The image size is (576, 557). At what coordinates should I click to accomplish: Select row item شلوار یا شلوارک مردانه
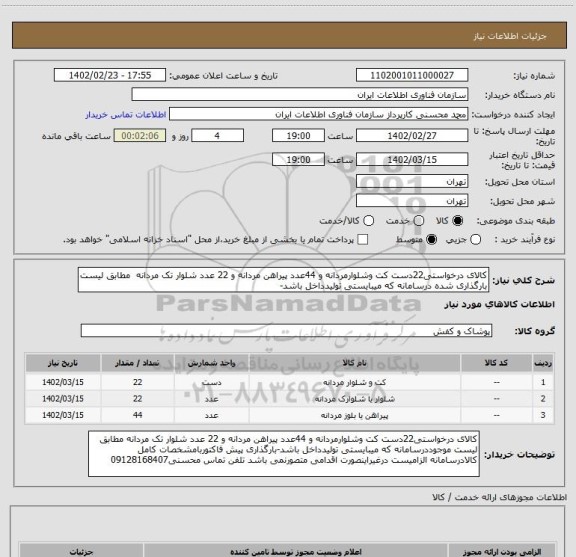[x=354, y=399]
